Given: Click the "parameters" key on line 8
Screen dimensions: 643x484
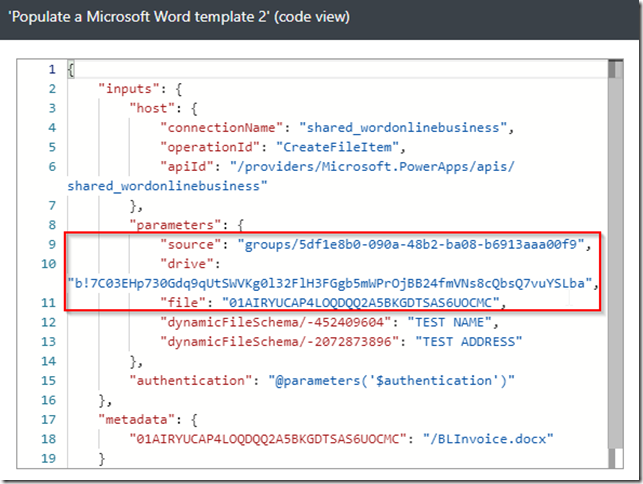Looking at the screenshot, I should tap(175, 225).
